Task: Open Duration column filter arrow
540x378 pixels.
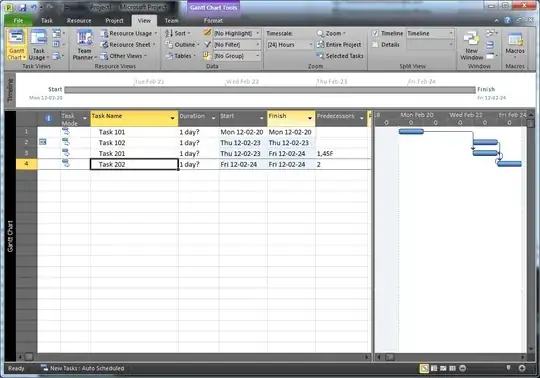Action: pos(214,118)
